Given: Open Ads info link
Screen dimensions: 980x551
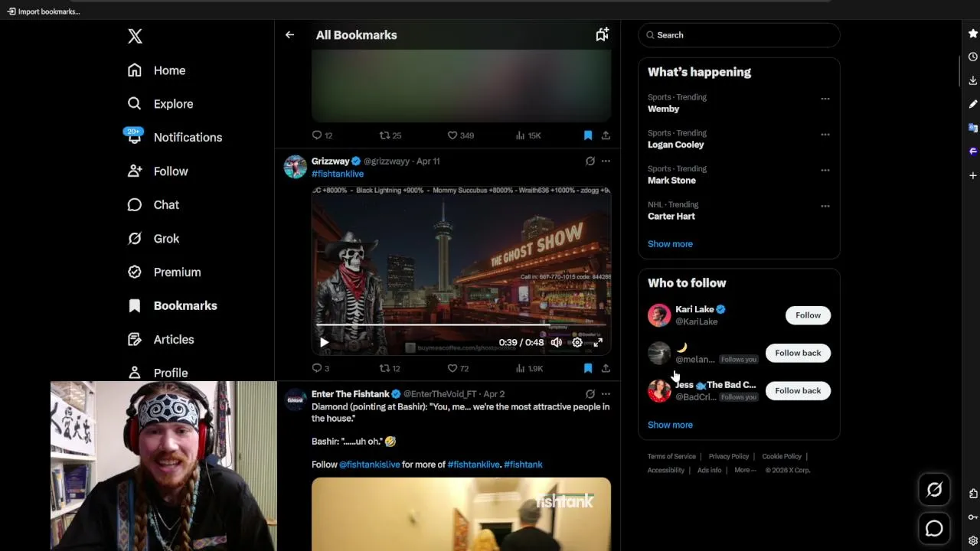Looking at the screenshot, I should point(710,471).
